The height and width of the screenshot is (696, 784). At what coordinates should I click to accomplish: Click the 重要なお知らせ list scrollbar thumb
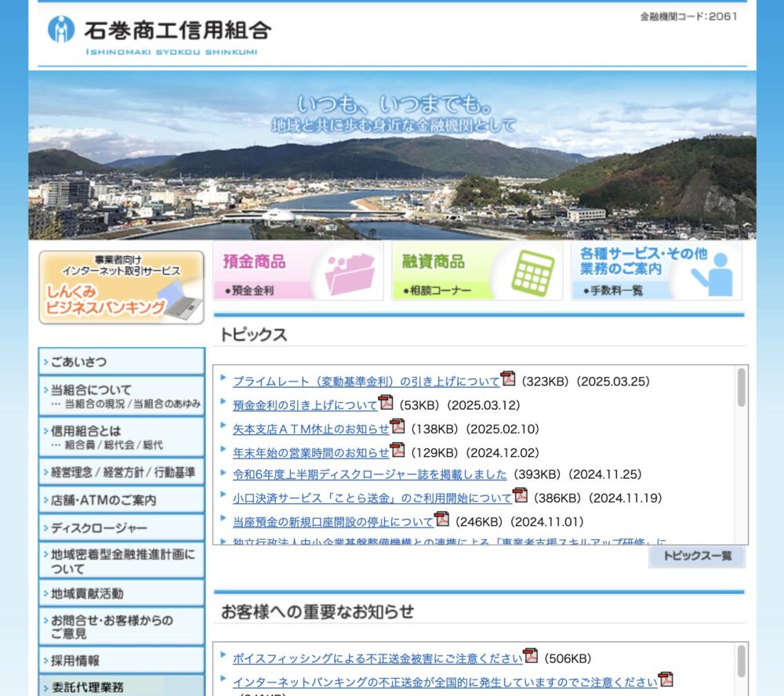pos(741,661)
